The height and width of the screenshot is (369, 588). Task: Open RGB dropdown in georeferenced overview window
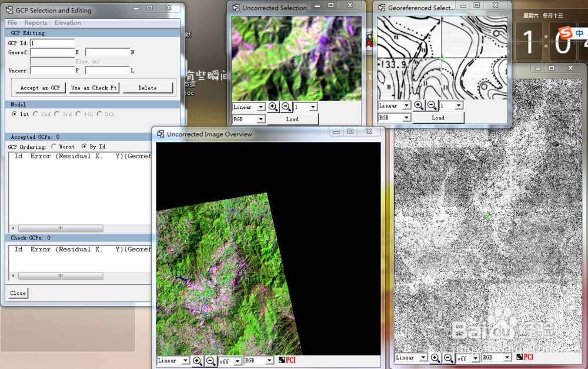(507, 357)
